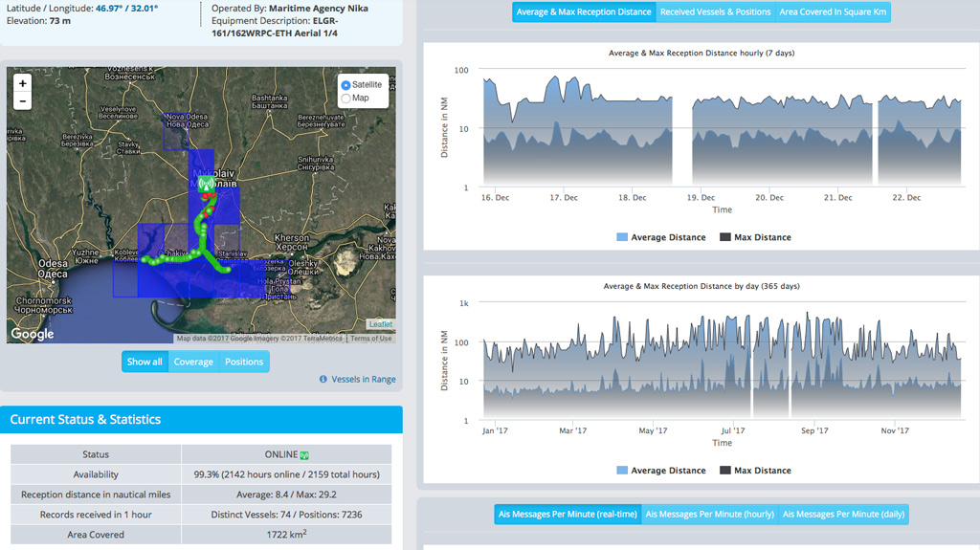
Task: Click the Status row label
Action: click(x=96, y=454)
